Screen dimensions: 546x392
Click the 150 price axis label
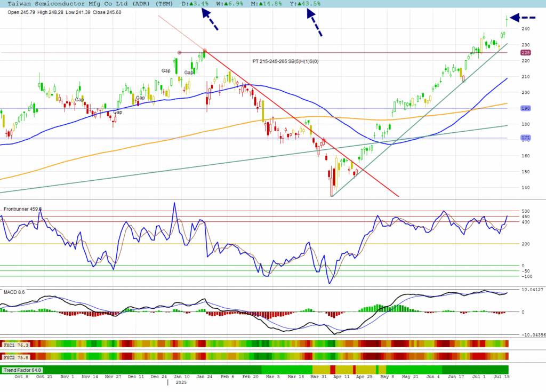[x=525, y=172]
